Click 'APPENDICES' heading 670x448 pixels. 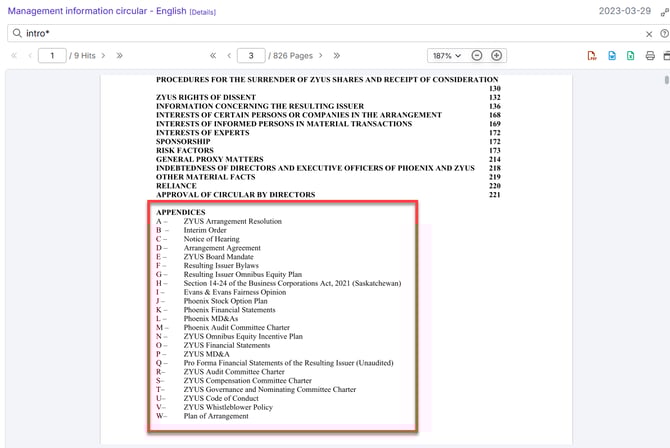click(x=181, y=212)
